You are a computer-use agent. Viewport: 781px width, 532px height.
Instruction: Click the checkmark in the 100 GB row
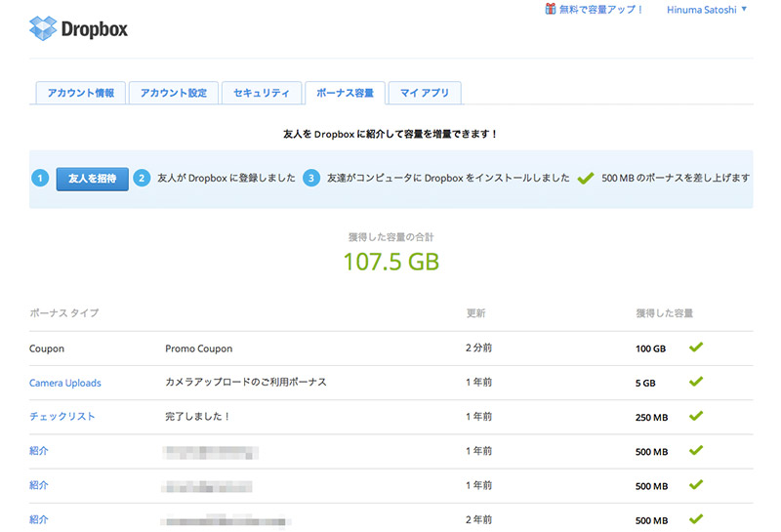pos(696,347)
